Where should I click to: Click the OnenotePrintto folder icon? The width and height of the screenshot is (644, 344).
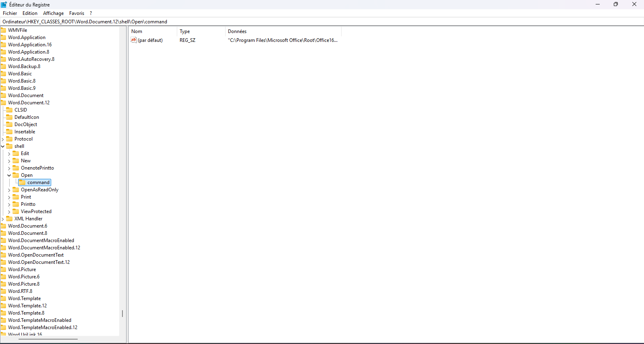[16, 168]
